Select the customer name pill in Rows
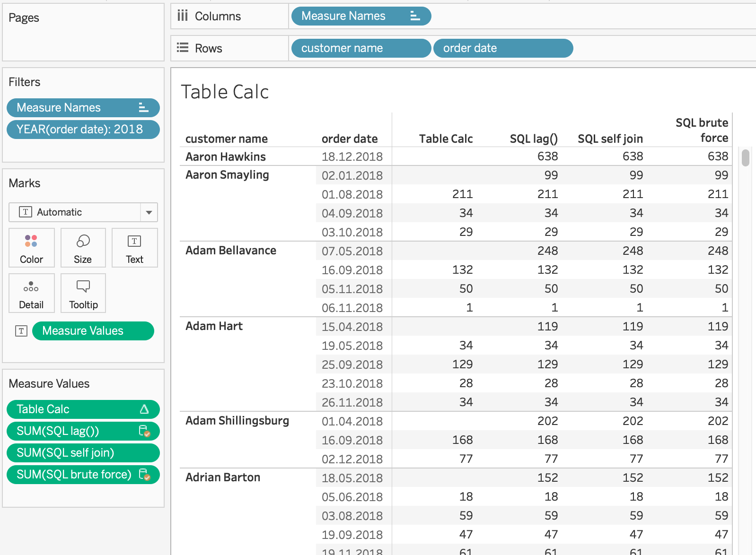756x555 pixels. 361,48
